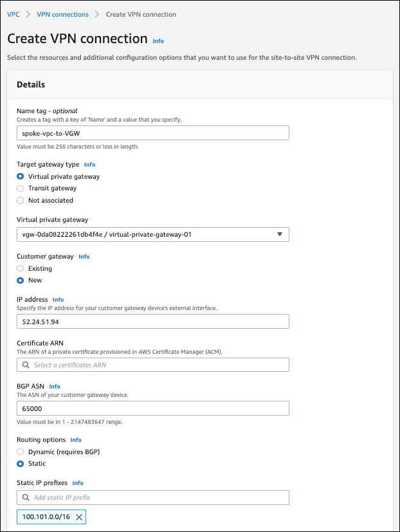Screen dimensions: 400x532
Task: Select Not associated target gateway option
Action: [x=21, y=200]
